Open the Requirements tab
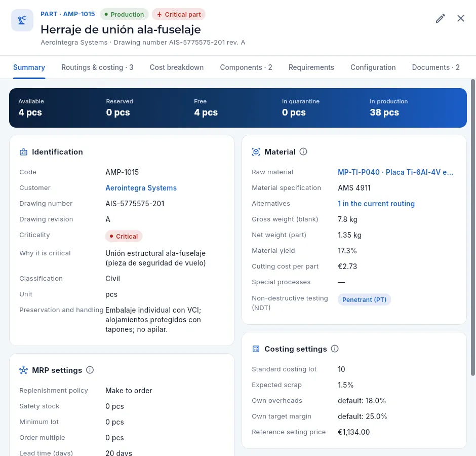 pyautogui.click(x=311, y=67)
